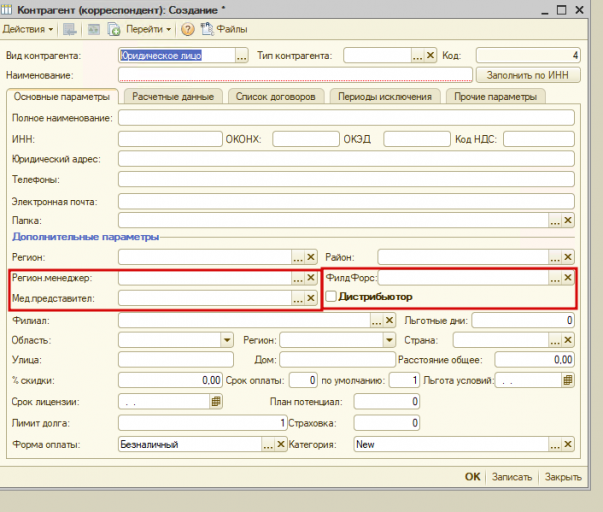The image size is (603, 512).
Task: Clear the Регион.менеджер field
Action: click(x=311, y=278)
